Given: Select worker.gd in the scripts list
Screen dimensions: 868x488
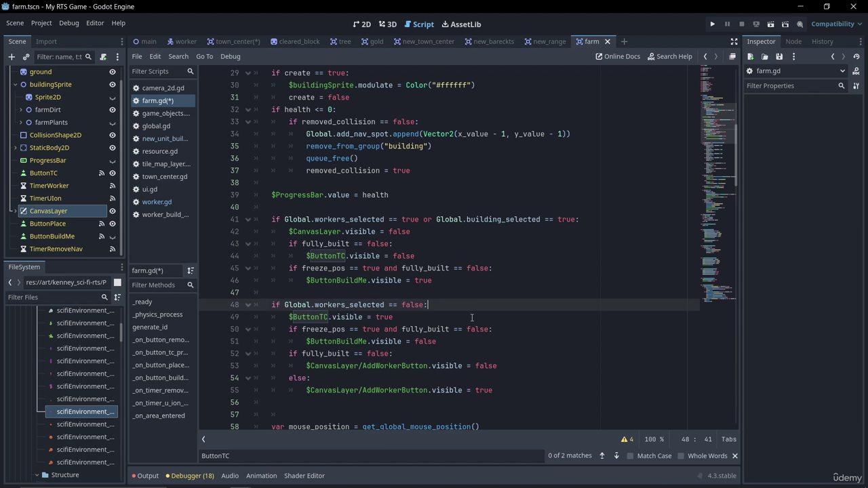Looking at the screenshot, I should click(x=157, y=202).
